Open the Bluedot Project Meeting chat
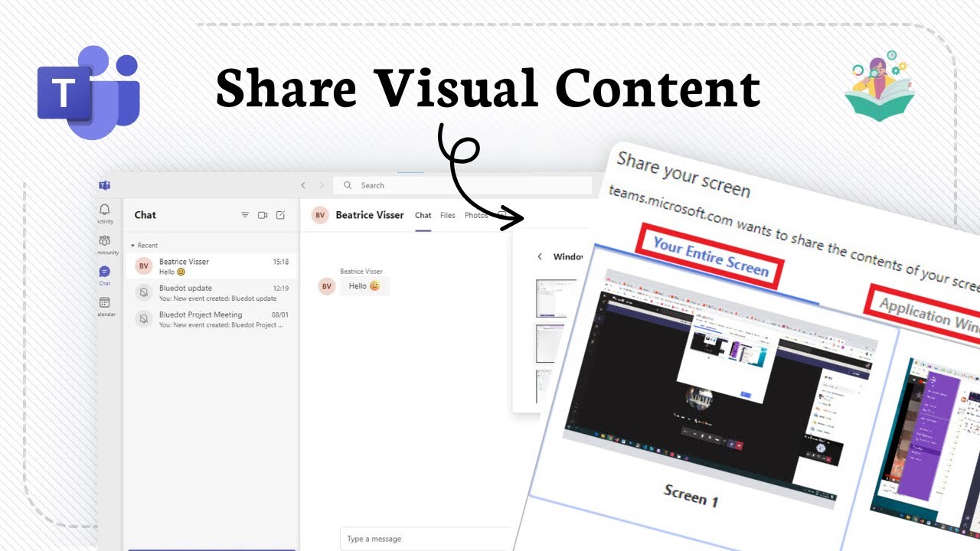The width and height of the screenshot is (980, 551). pos(211,319)
